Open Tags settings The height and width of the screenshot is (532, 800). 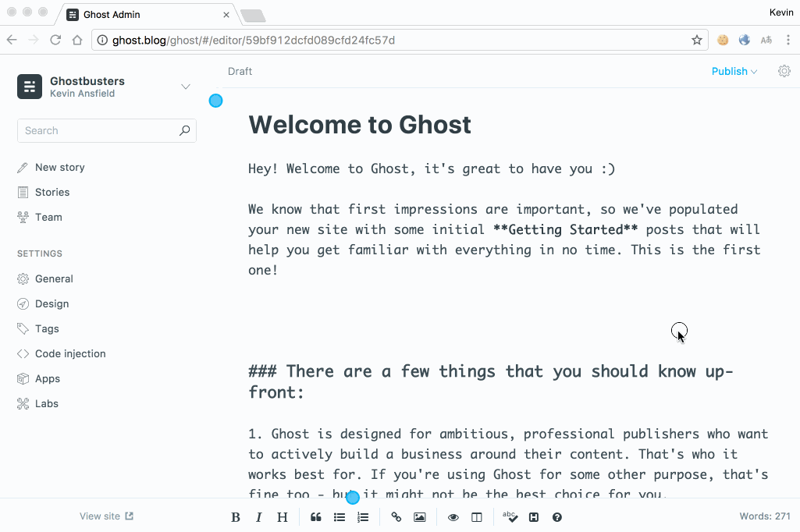[47, 329]
